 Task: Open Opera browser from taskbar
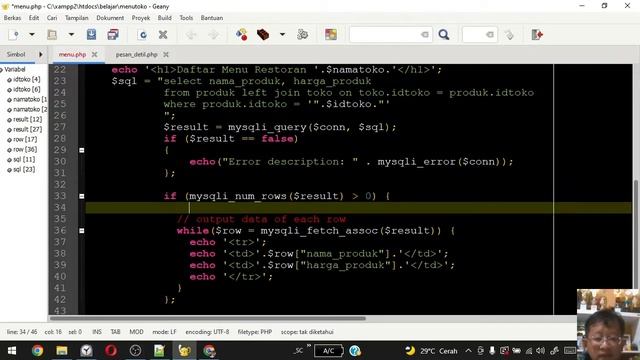tap(111, 351)
